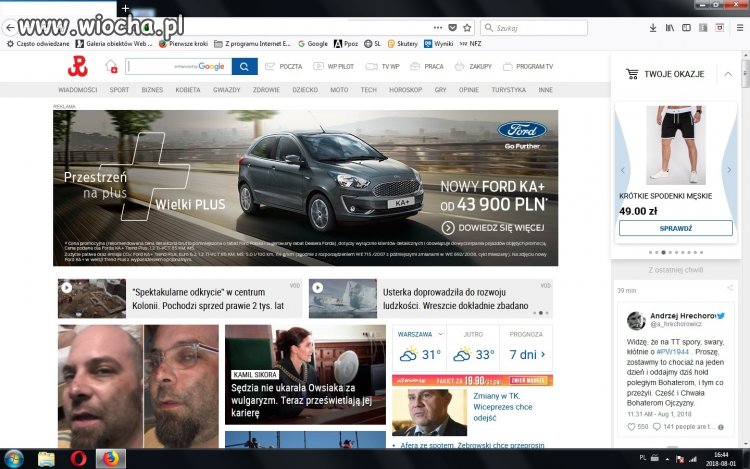Open the Library bookshelf icon
The image size is (750, 469).
(x=670, y=28)
